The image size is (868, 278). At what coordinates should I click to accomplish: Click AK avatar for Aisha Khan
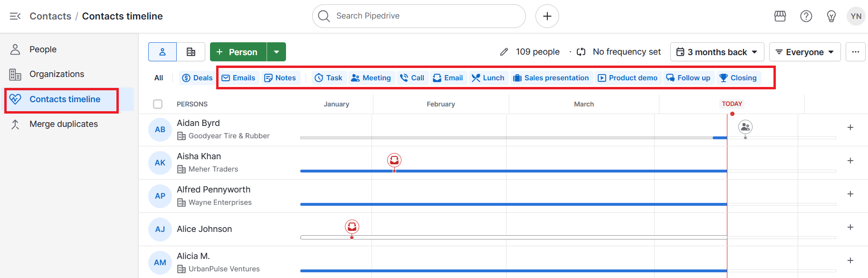point(160,163)
